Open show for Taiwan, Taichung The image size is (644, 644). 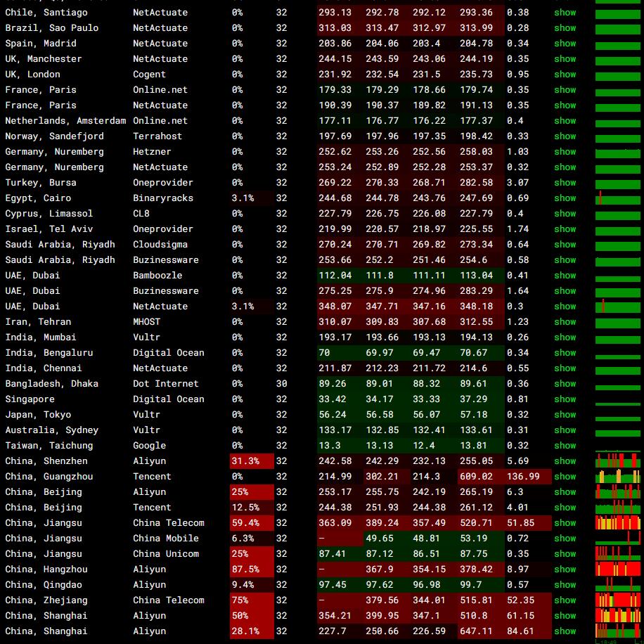[x=565, y=445]
